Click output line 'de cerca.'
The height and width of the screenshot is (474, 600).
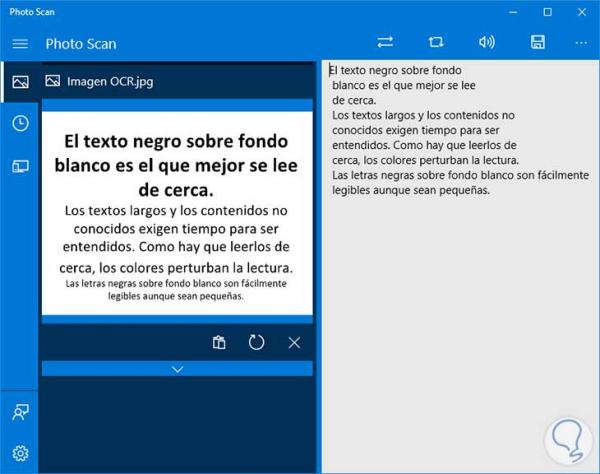354,100
